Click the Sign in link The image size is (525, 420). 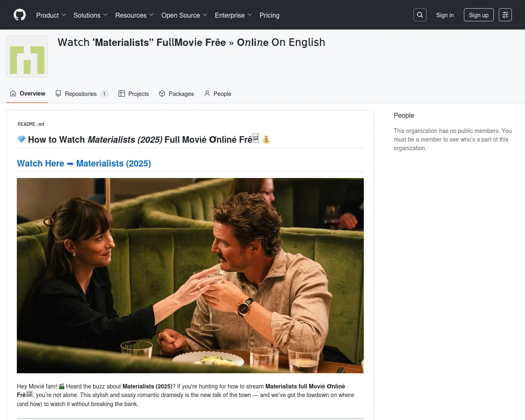(x=445, y=15)
